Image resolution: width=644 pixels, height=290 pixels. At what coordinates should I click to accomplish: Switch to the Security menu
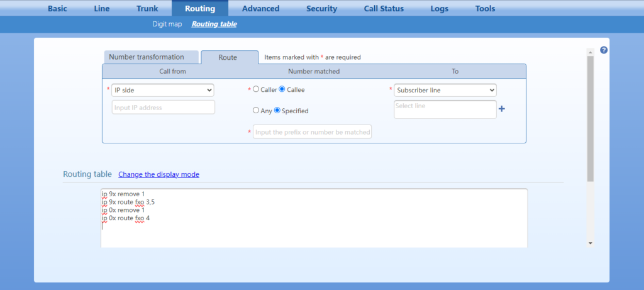coord(321,9)
